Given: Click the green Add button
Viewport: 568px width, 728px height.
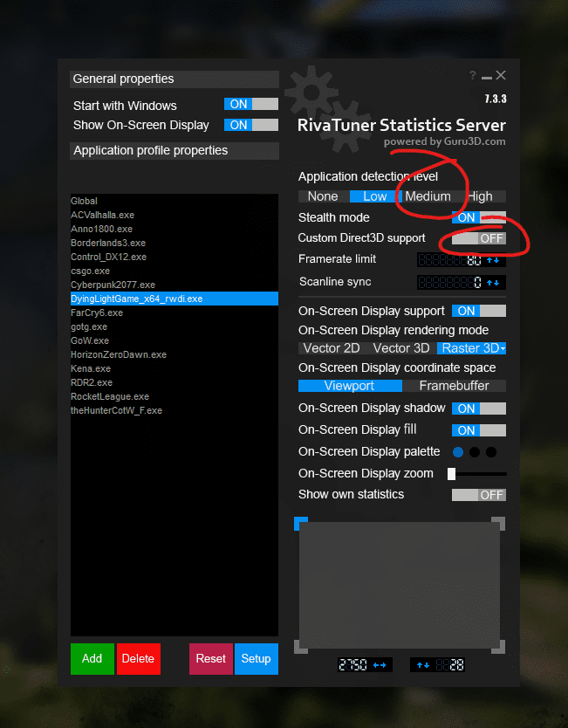Looking at the screenshot, I should pos(92,659).
